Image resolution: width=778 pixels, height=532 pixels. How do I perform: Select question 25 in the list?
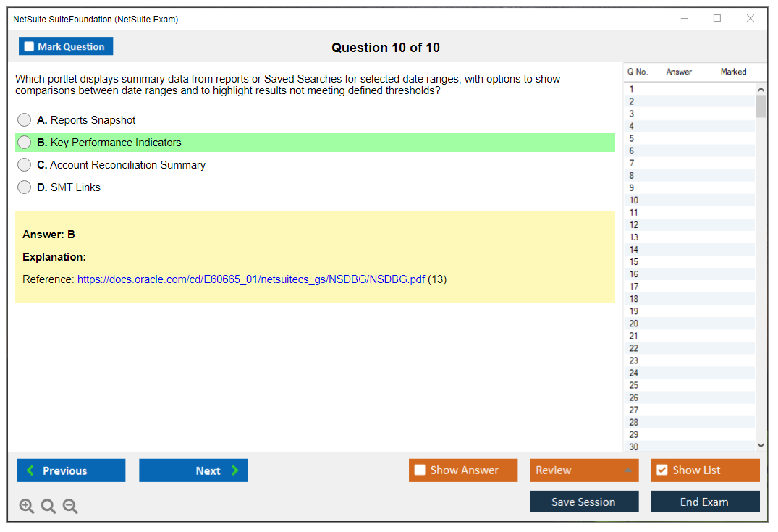pos(689,385)
